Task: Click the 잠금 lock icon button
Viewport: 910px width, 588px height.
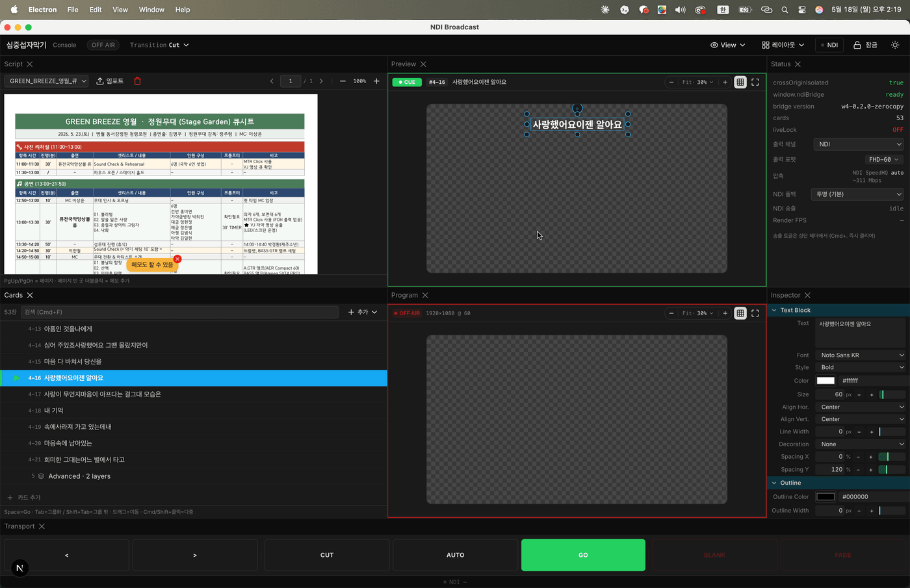Action: (866, 45)
